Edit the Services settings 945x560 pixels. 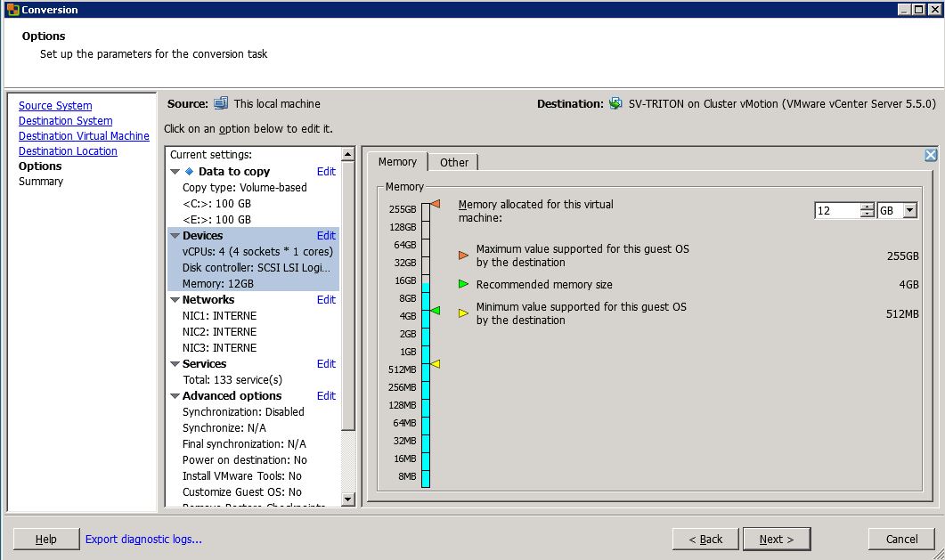tap(326, 364)
